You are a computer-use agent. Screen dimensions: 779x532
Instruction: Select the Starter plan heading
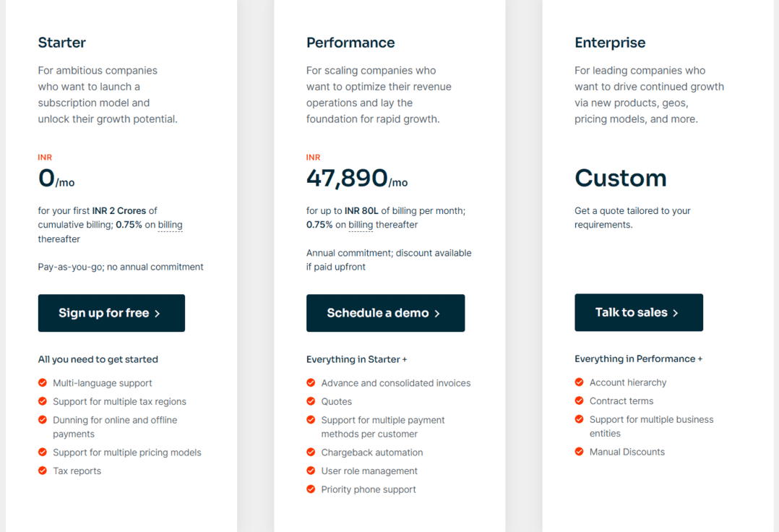[62, 43]
